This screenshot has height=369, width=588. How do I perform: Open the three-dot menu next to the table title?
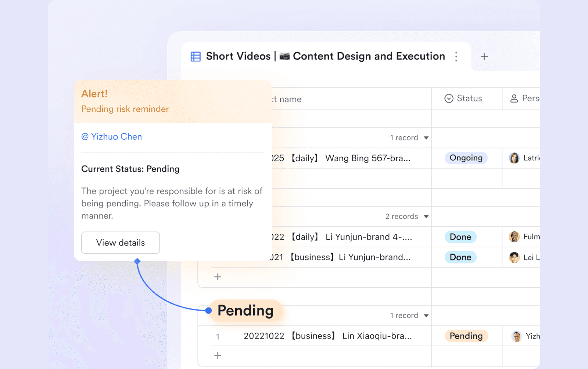point(456,57)
